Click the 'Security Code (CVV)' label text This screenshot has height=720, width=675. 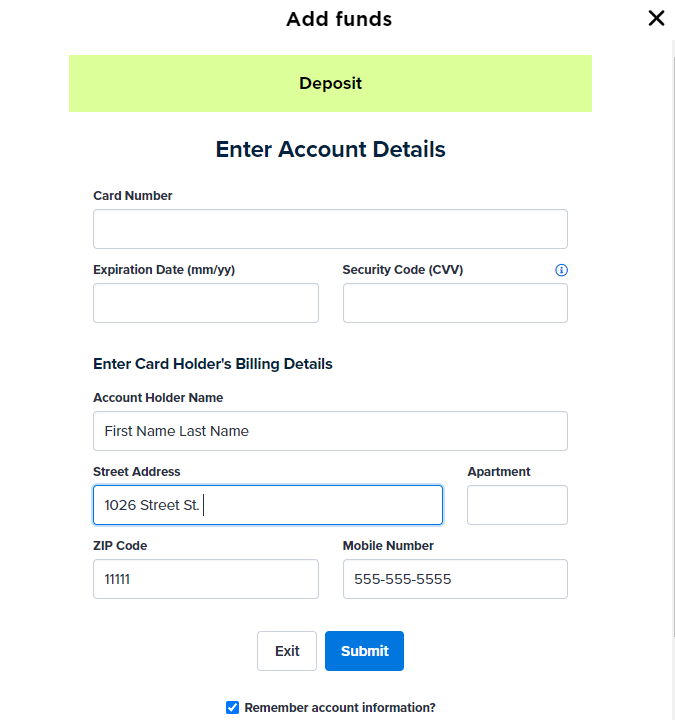403,270
